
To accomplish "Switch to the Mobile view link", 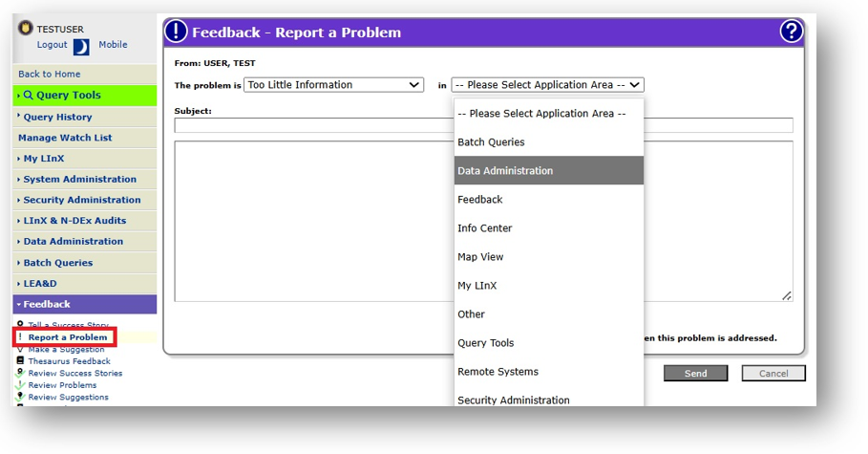I will [113, 44].
